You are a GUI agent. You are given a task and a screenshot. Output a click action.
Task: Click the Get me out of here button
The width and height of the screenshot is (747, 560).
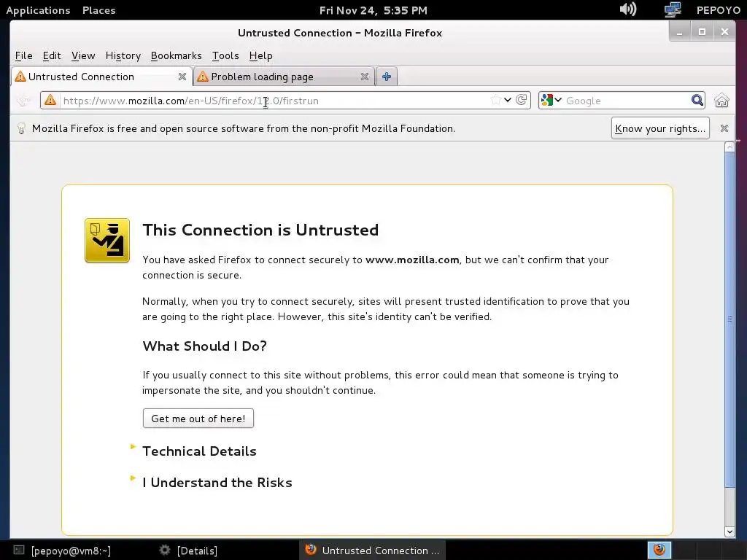tap(198, 418)
